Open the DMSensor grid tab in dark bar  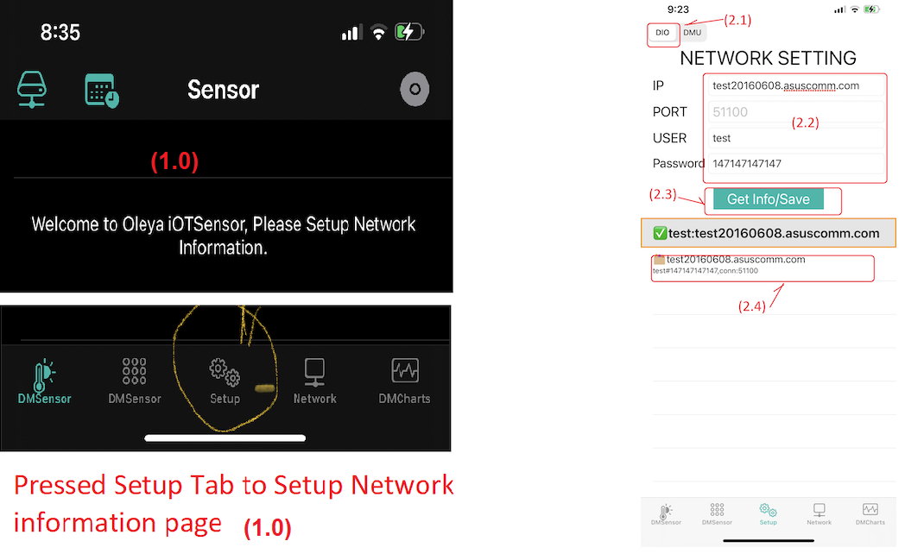coord(135,381)
